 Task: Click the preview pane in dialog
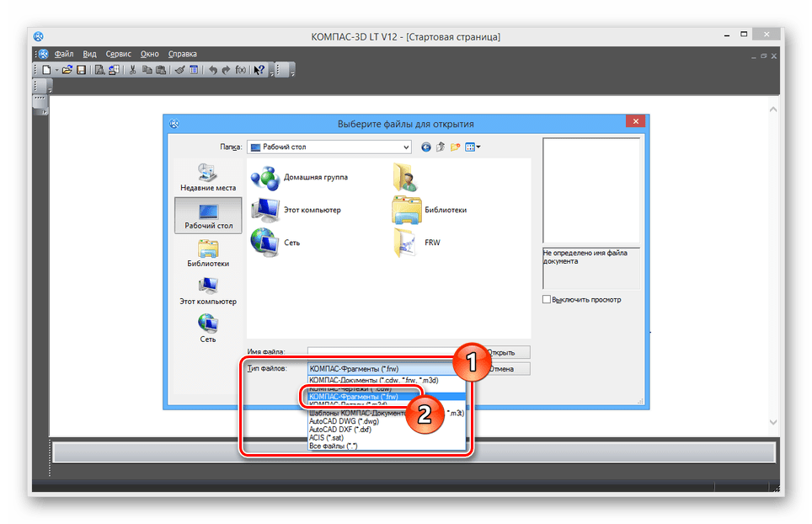click(590, 190)
